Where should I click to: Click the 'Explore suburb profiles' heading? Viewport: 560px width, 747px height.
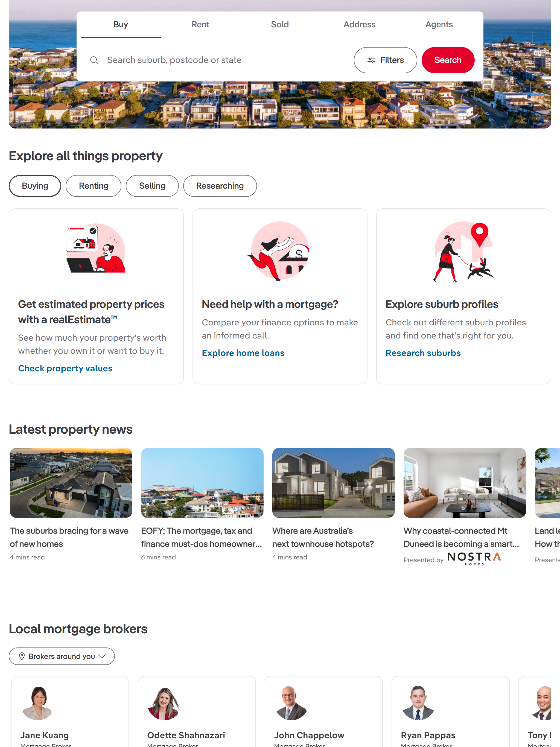[x=442, y=304]
